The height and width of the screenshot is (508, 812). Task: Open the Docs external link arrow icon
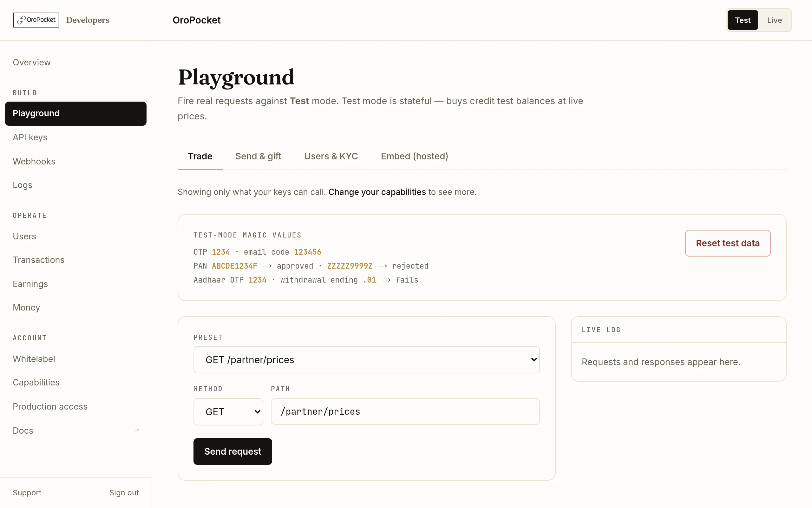137,431
